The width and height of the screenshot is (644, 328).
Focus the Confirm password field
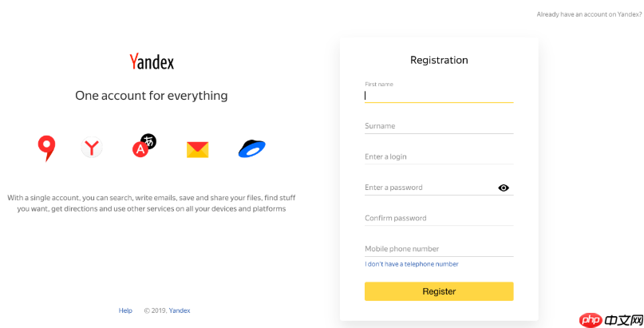coord(438,218)
